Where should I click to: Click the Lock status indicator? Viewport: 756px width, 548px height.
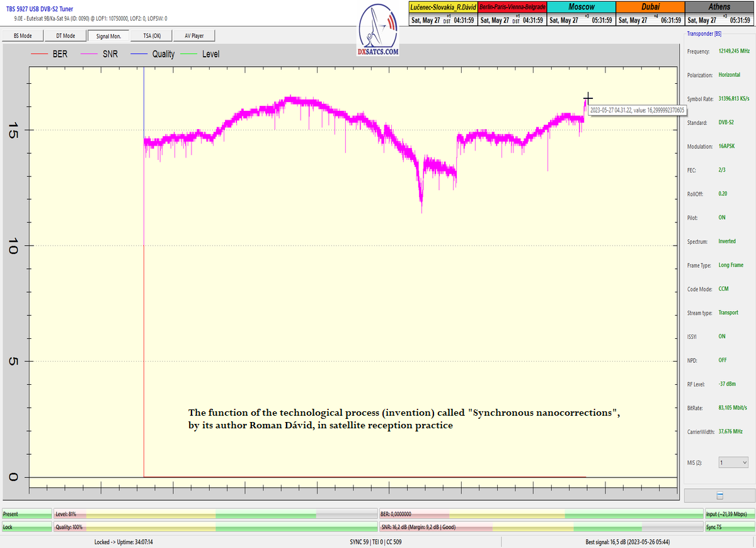point(26,527)
